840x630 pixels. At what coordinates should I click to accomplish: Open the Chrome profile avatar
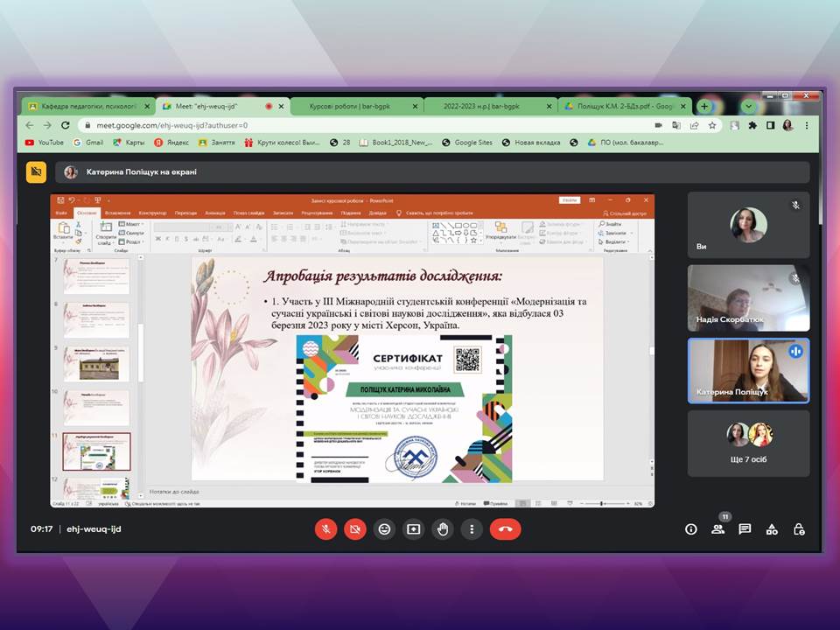(x=788, y=125)
